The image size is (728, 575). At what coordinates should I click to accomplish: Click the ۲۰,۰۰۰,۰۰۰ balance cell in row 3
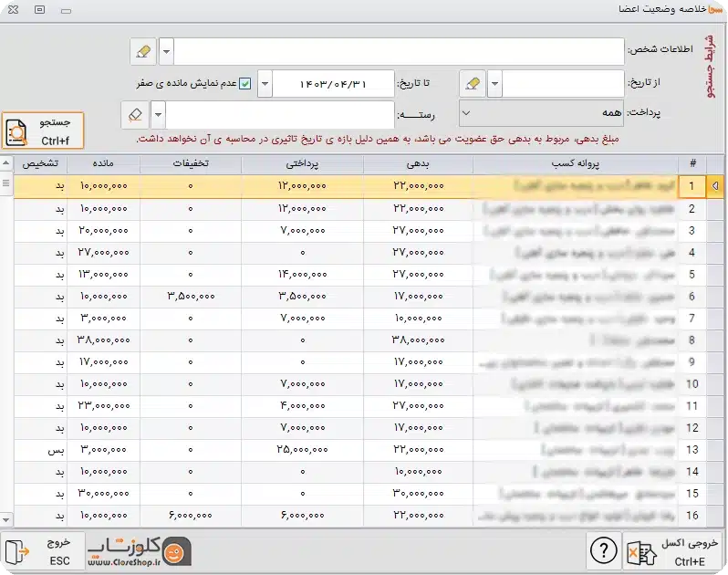pyautogui.click(x=103, y=231)
